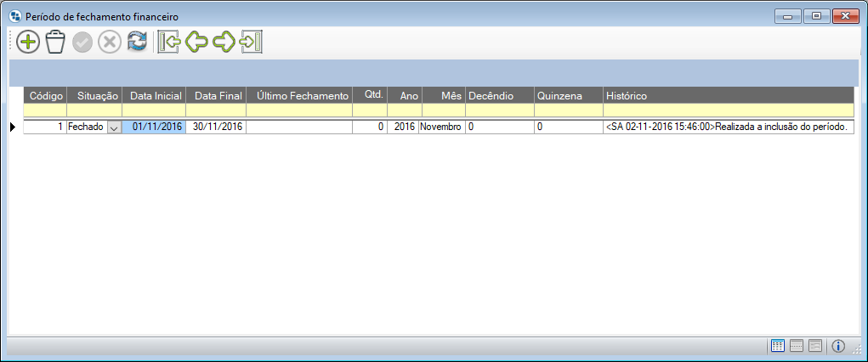Select the row indicator arrow for record 1
Image resolution: width=868 pixels, height=362 pixels.
tap(13, 127)
